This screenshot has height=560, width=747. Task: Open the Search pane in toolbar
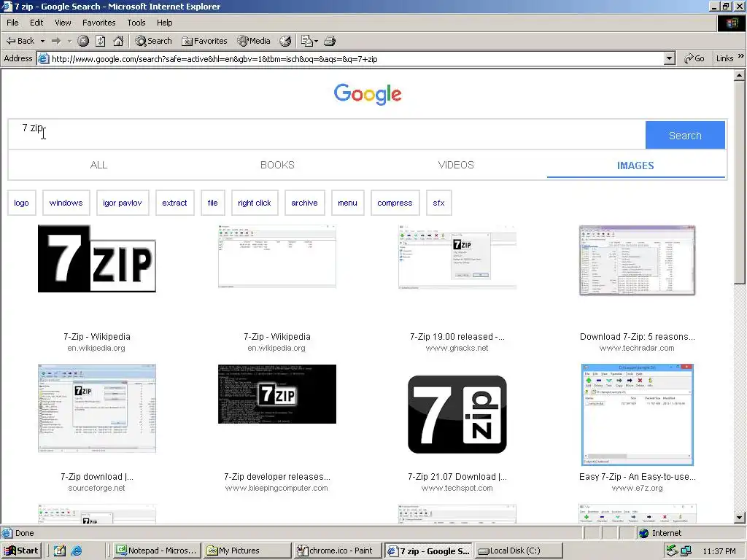pyautogui.click(x=153, y=41)
